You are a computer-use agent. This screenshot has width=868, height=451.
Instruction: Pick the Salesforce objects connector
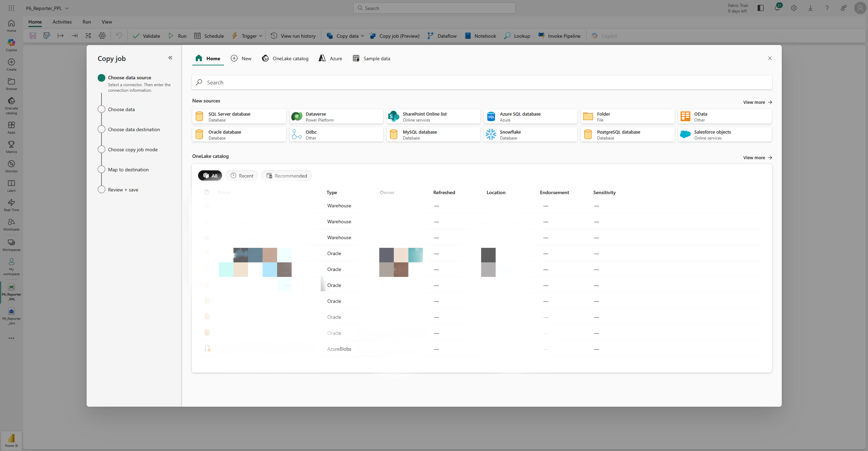point(725,134)
